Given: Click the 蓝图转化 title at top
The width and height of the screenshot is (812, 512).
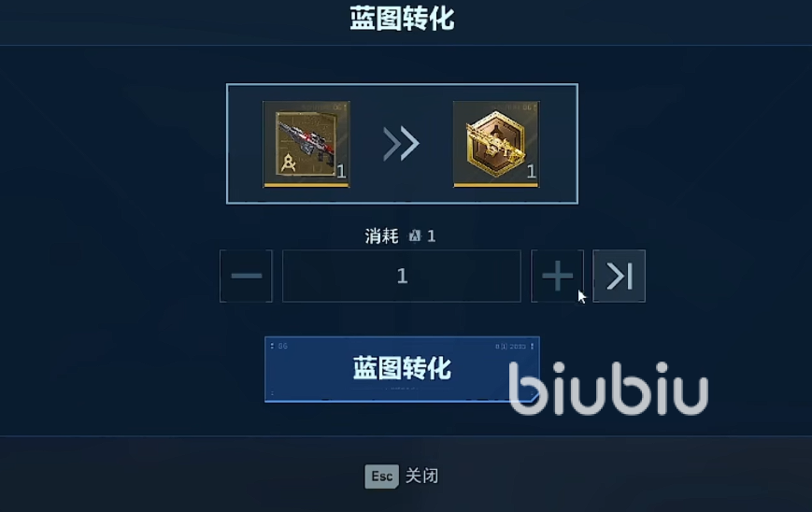Looking at the screenshot, I should click(402, 19).
